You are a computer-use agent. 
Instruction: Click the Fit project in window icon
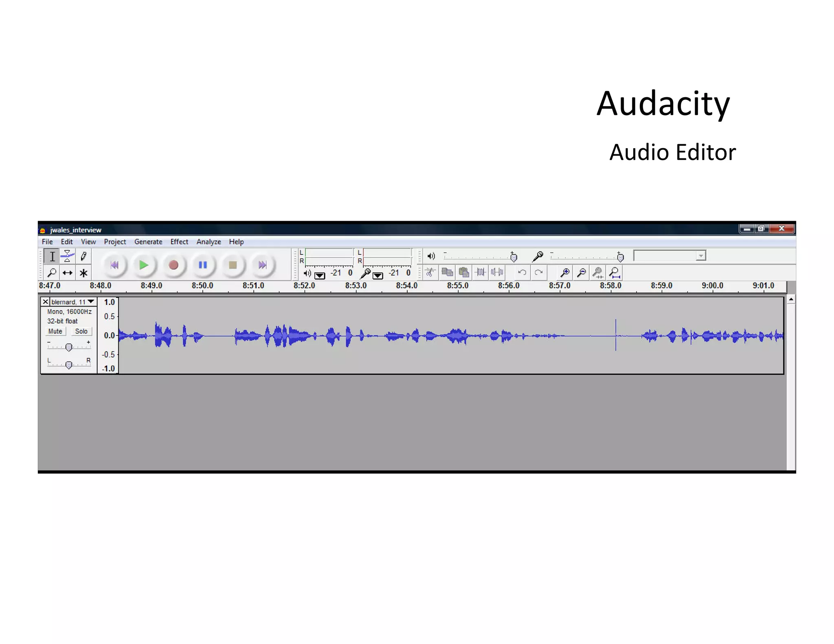[x=615, y=272]
